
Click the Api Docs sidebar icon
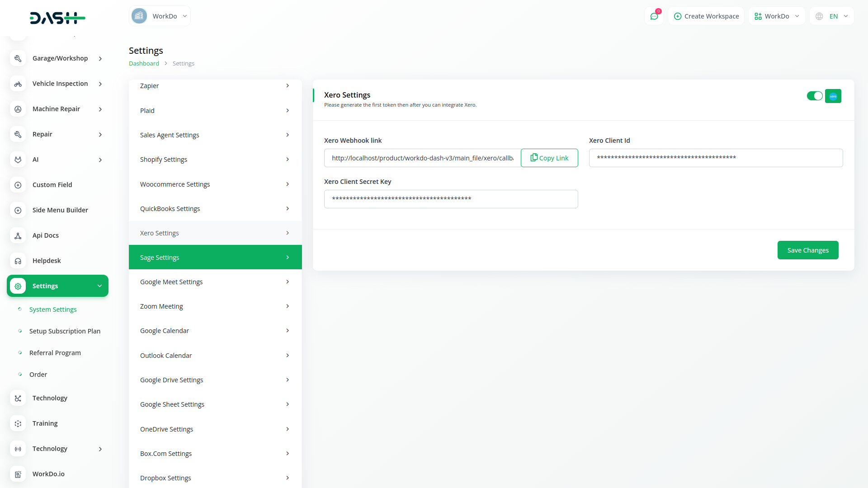pos(18,235)
